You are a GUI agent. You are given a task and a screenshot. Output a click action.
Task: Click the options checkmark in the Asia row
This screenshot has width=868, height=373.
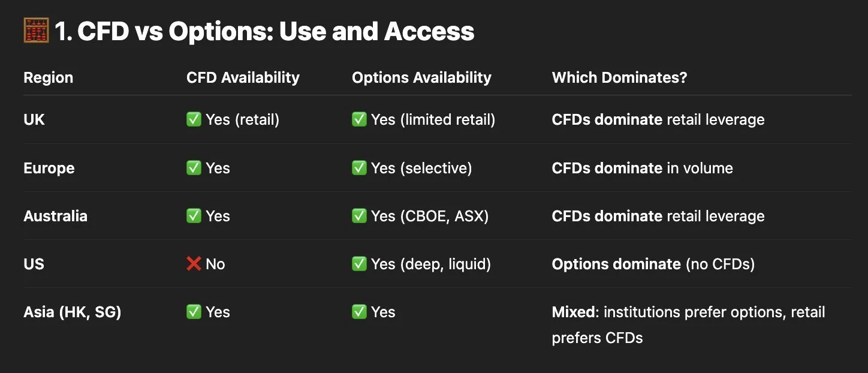click(x=359, y=312)
